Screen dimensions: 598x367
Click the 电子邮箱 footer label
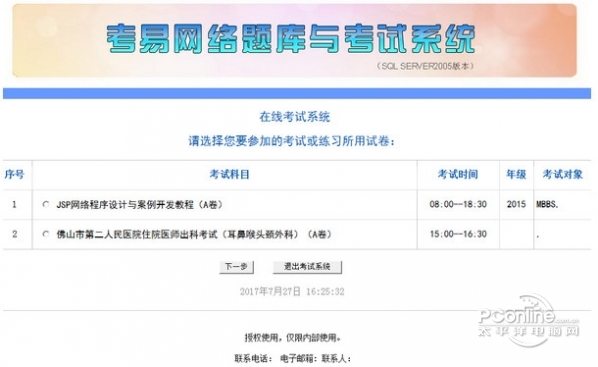299,359
